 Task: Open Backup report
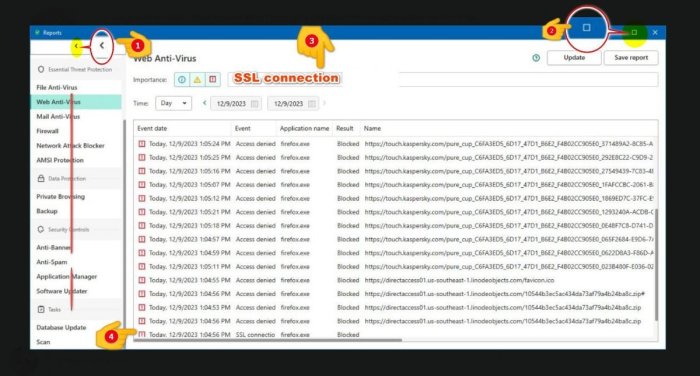[x=47, y=211]
